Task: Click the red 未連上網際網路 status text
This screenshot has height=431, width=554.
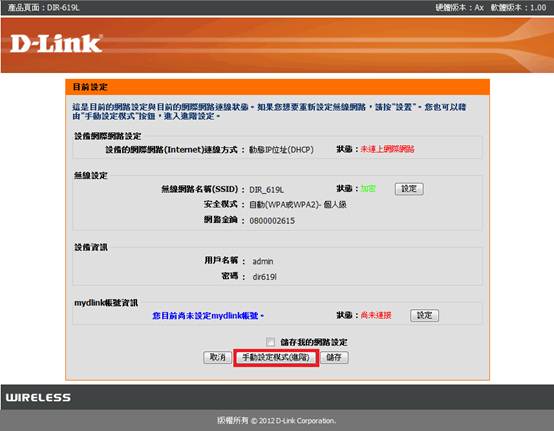Action: coord(387,149)
